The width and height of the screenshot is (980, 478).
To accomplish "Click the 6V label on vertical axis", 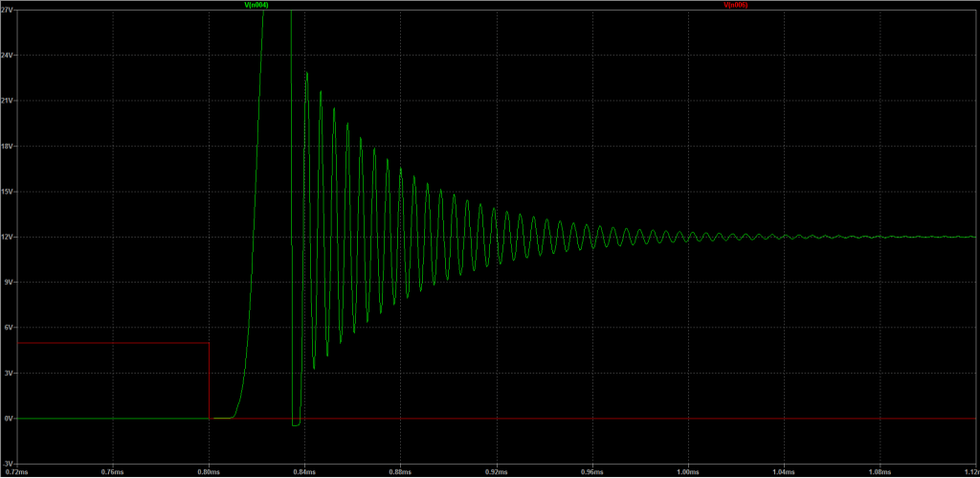I will (x=9, y=328).
